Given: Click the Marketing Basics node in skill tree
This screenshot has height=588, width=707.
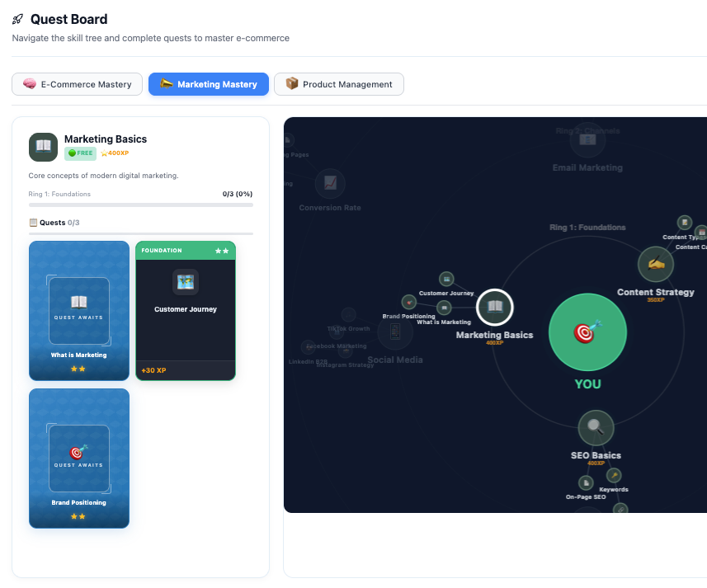Looking at the screenshot, I should pos(495,308).
